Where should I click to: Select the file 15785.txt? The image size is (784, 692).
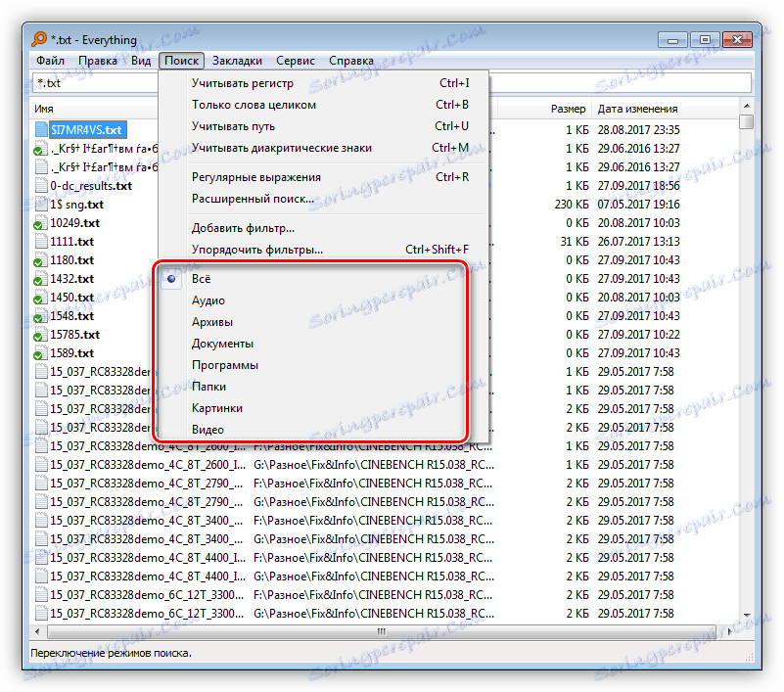tap(75, 335)
